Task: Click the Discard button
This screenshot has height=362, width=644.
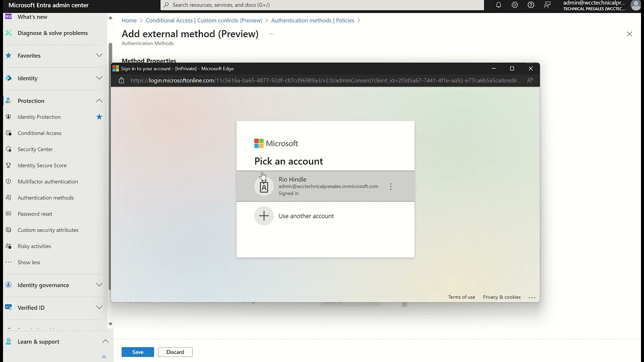Action: [175, 352]
